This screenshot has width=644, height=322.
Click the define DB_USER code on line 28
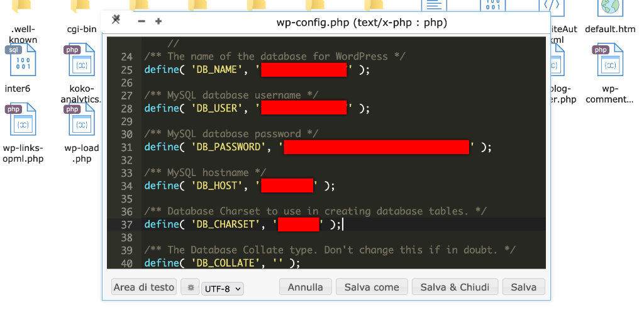(257, 108)
